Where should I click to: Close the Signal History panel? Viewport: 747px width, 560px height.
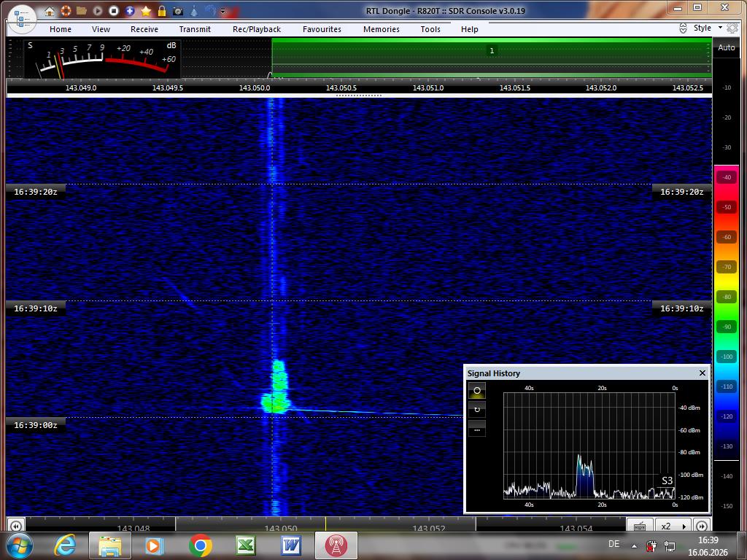pyautogui.click(x=703, y=373)
